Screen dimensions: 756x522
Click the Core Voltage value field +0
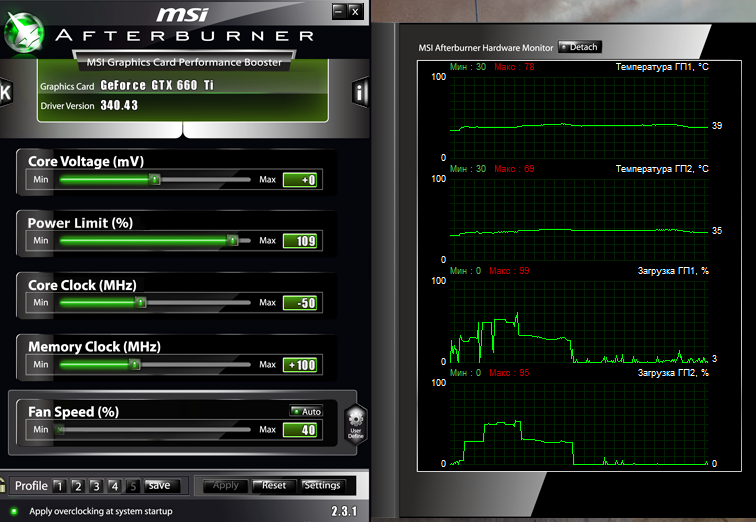(x=300, y=180)
